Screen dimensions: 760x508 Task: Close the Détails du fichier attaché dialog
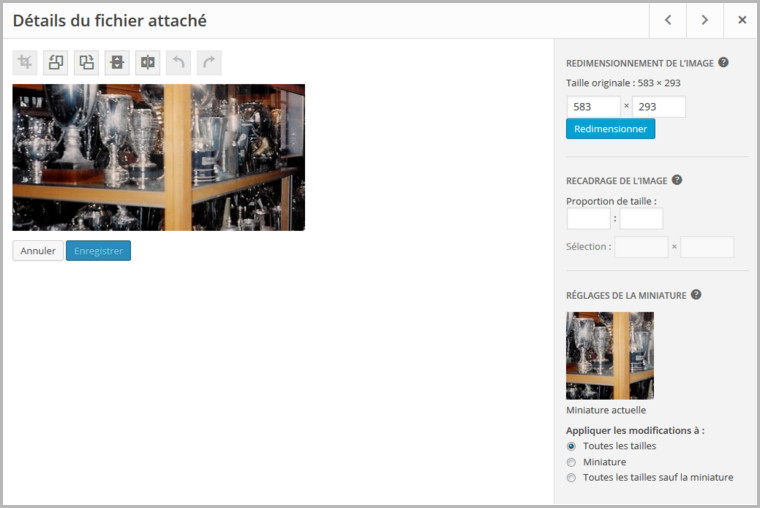coord(742,20)
